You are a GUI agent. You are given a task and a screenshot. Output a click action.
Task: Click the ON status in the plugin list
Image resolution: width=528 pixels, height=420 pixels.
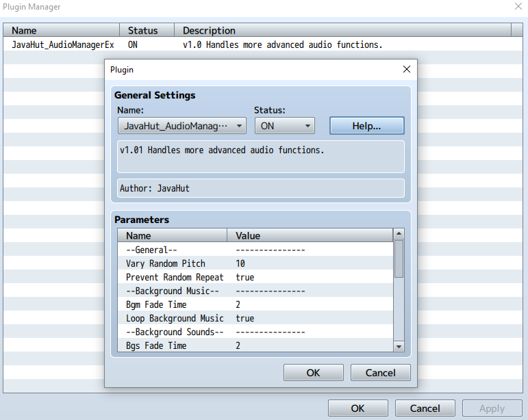pos(132,44)
